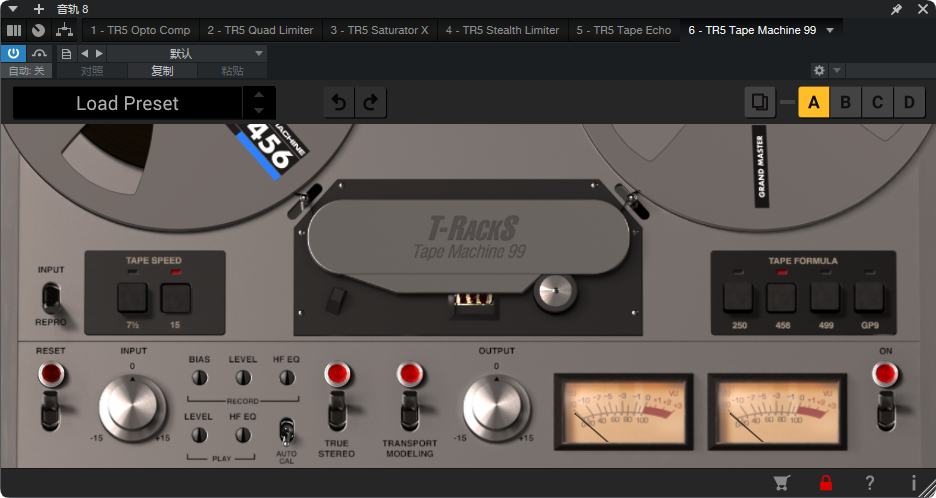Viewport: 936px width, 498px height.
Task: Open the channel editor bars icon
Action: click(x=14, y=30)
